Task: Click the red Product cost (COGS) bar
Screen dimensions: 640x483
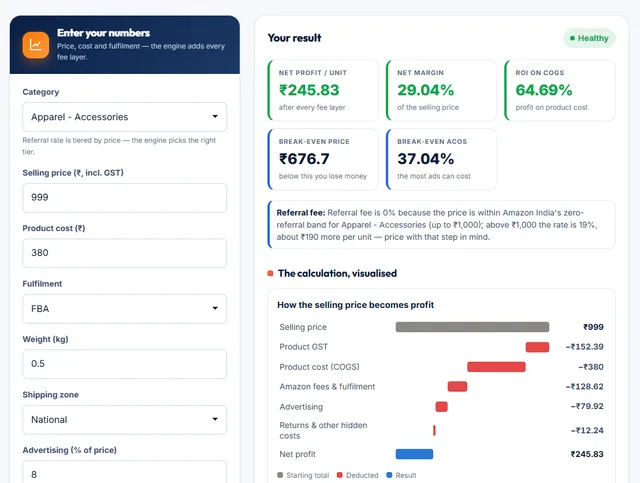Action: (x=496, y=367)
